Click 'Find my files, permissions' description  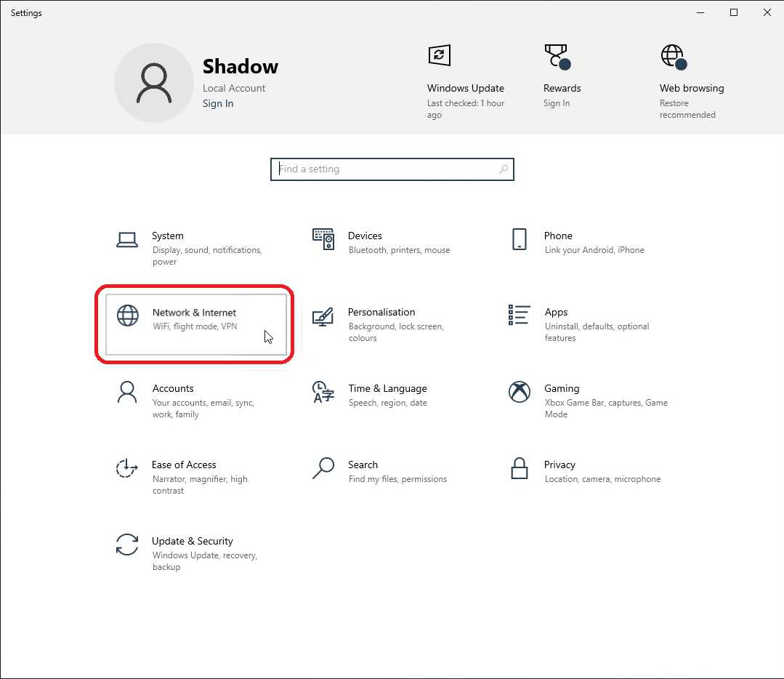coord(398,479)
